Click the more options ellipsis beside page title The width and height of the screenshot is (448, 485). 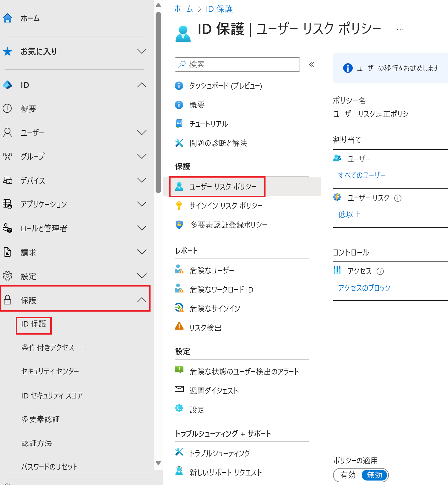pyautogui.click(x=400, y=29)
